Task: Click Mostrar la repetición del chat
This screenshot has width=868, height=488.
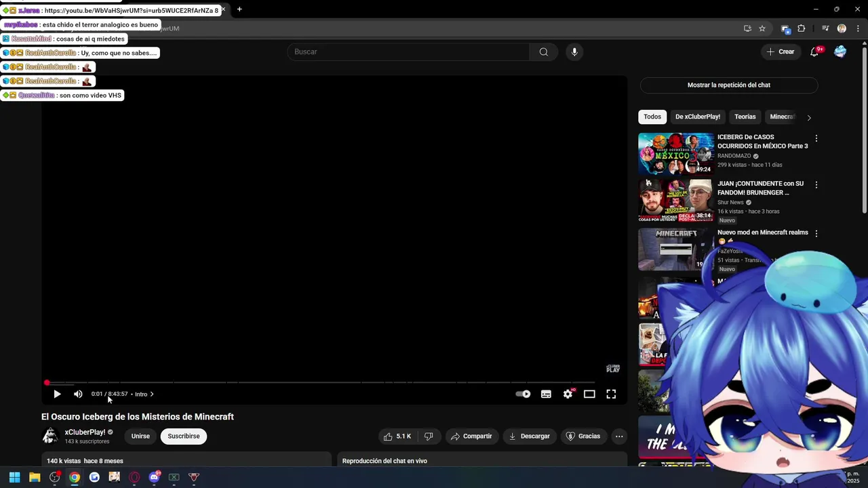Action: (729, 85)
